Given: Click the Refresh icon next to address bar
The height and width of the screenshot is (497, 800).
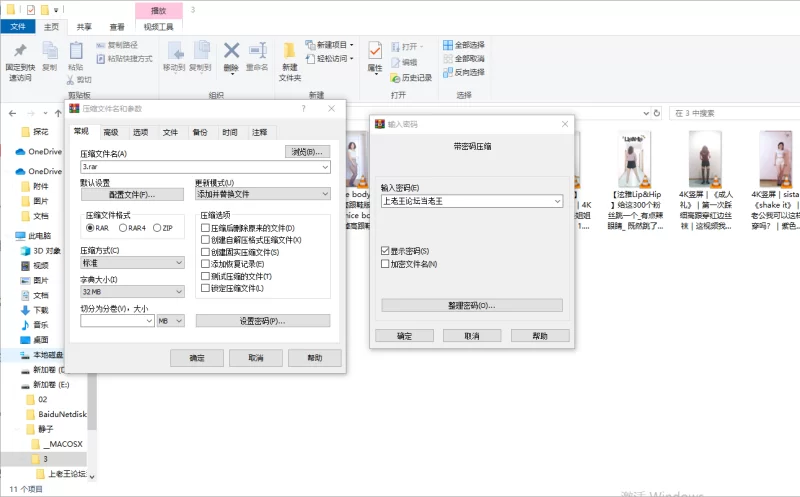Looking at the screenshot, I should pos(657,113).
